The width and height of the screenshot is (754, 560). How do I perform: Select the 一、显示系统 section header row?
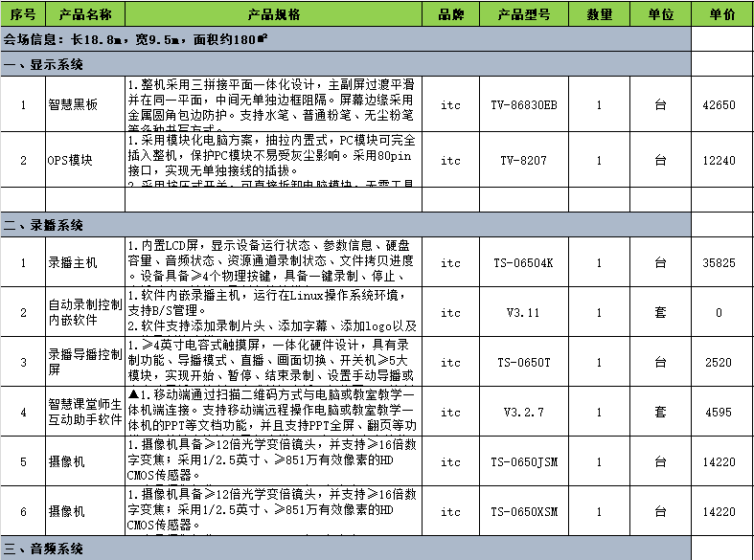coord(345,65)
